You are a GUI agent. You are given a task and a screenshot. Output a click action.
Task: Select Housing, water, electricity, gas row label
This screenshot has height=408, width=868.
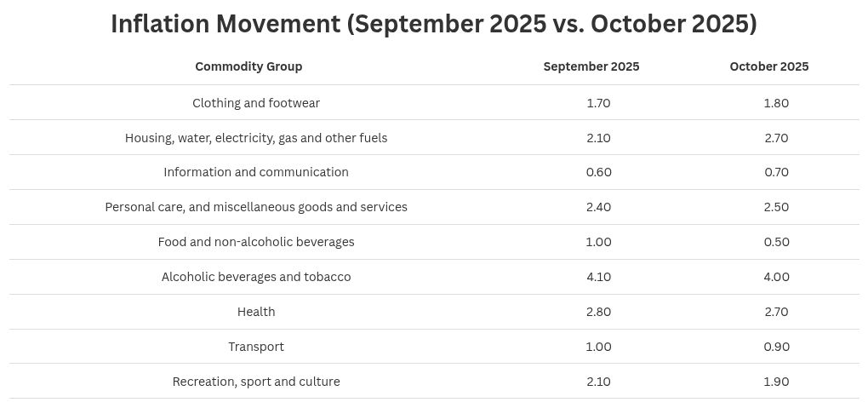(x=256, y=138)
